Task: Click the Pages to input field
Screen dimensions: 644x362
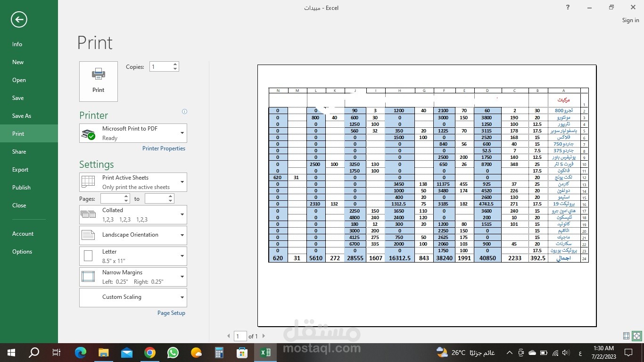Action: point(156,199)
